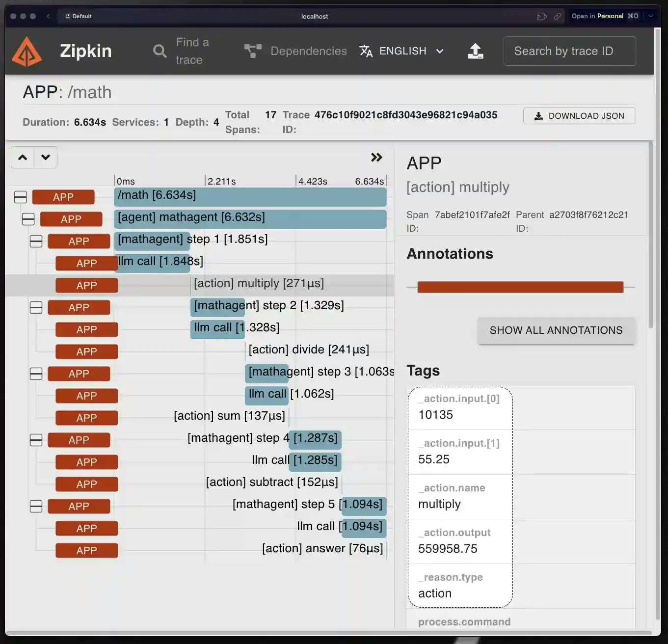This screenshot has width=668, height=644.
Task: Collapse the mathagent step 3 span
Action: pyautogui.click(x=36, y=374)
